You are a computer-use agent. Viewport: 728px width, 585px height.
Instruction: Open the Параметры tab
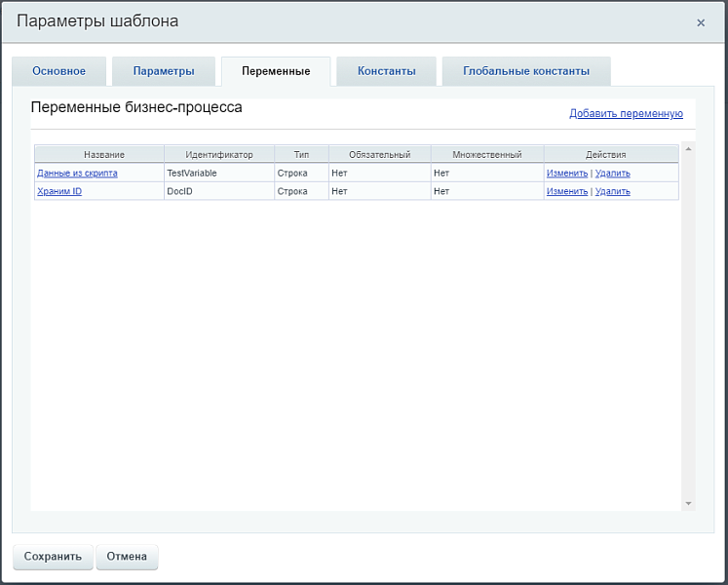(x=164, y=71)
